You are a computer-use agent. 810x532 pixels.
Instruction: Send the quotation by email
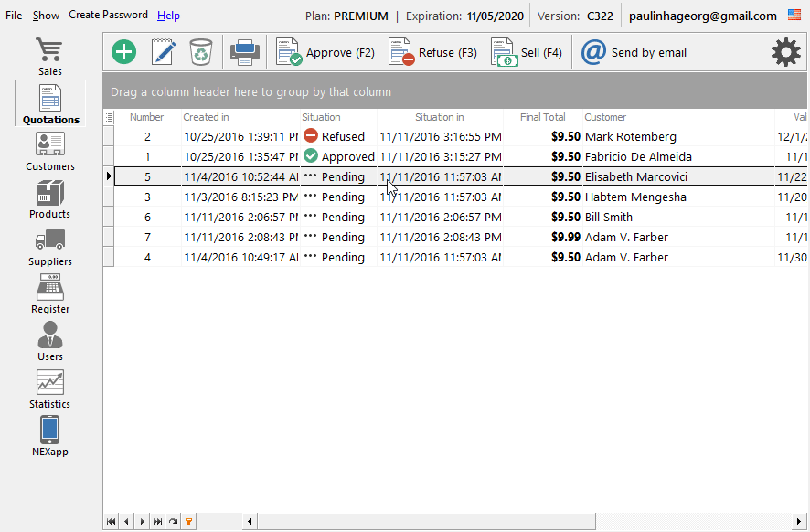pyautogui.click(x=634, y=52)
